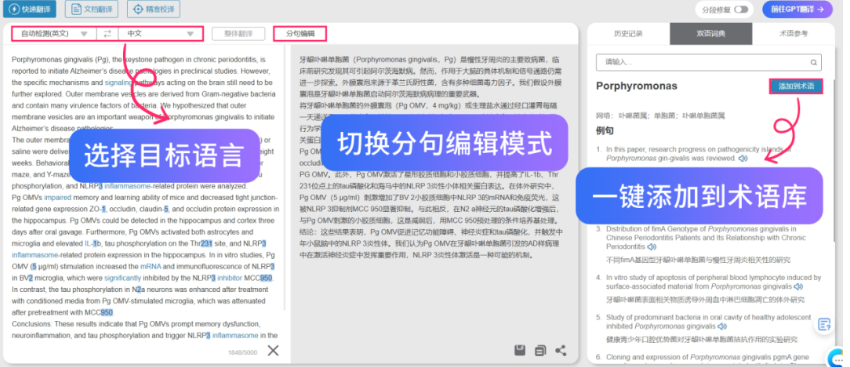Toggle the 分段修复 switch
This screenshot has height=367, width=850.
click(x=740, y=10)
